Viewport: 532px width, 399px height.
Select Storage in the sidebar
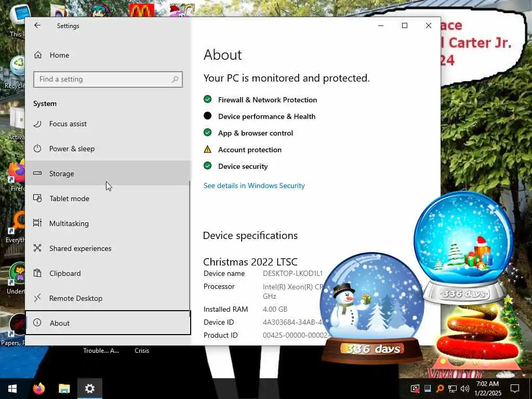108,174
